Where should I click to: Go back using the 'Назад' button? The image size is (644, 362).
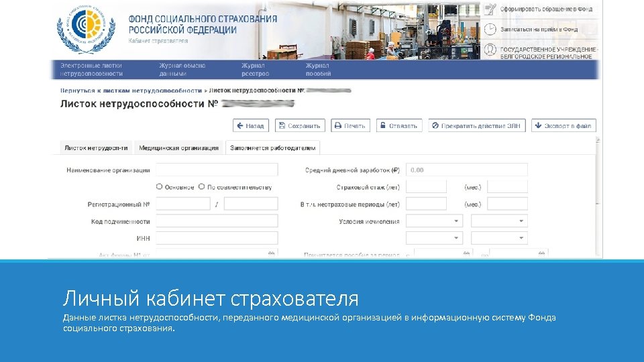click(251, 125)
